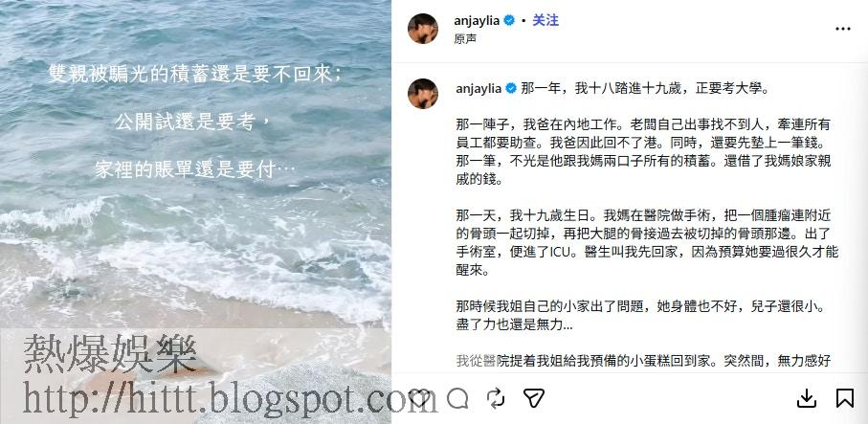
Task: Share post with paper plane icon
Action: (x=534, y=398)
